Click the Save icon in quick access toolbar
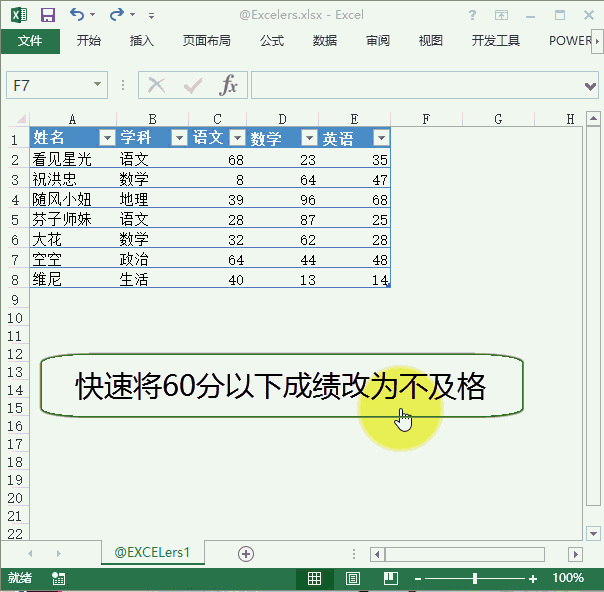The width and height of the screenshot is (604, 592). tap(48, 15)
